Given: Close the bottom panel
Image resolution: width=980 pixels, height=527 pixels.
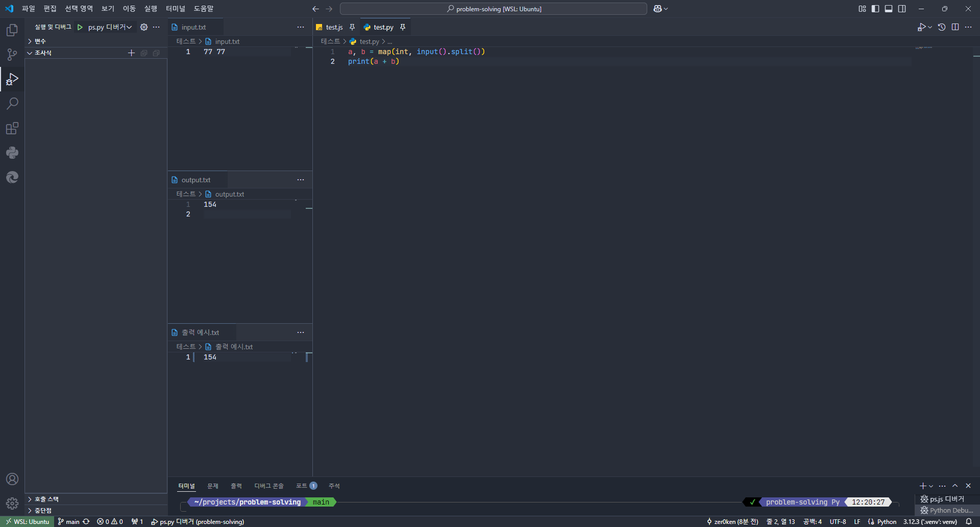Looking at the screenshot, I should [968, 486].
